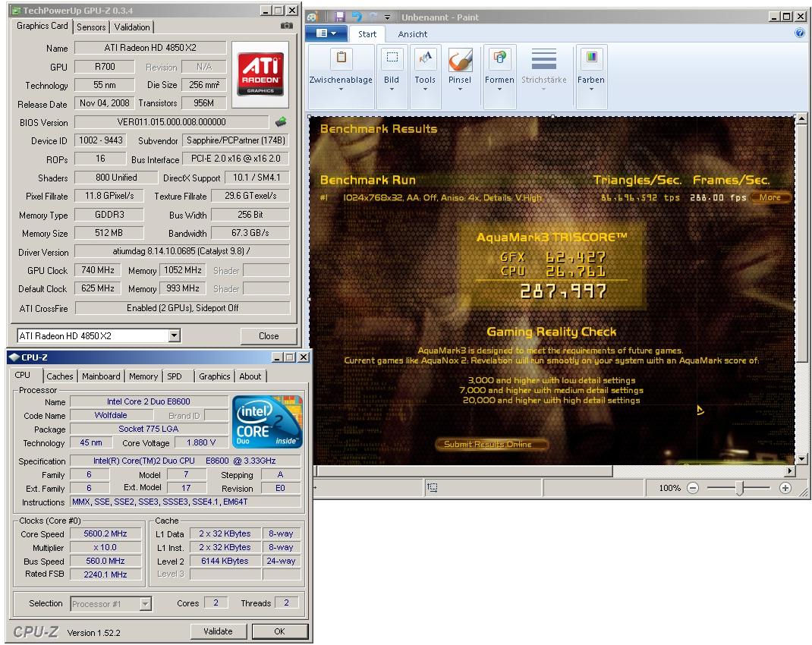Click the 100% zoom level in Paint

click(669, 488)
